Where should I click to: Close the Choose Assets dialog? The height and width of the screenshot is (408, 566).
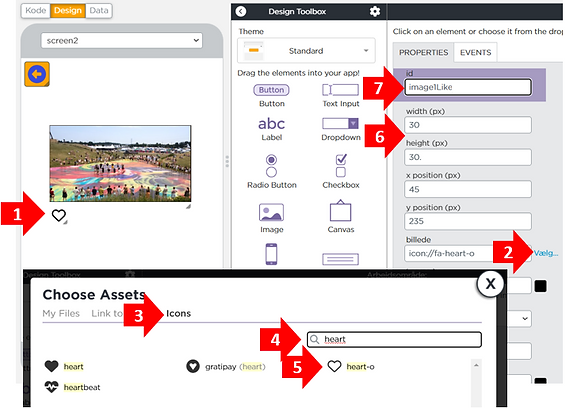(x=490, y=284)
